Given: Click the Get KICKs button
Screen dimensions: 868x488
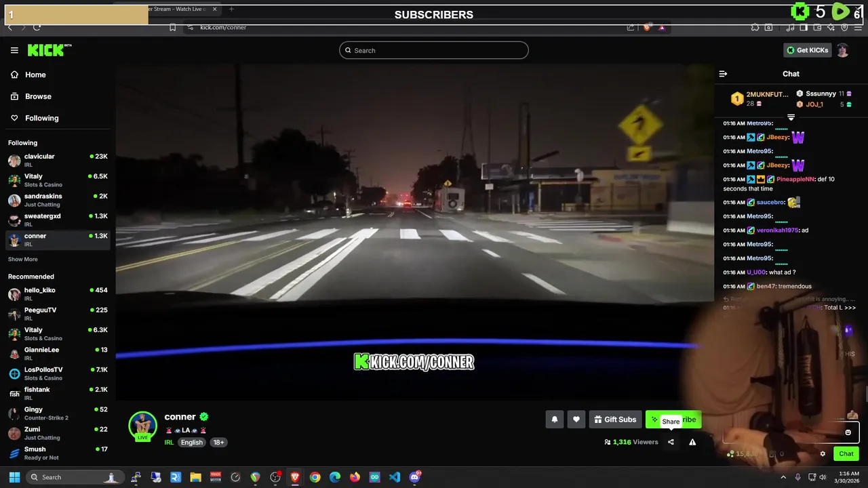Looking at the screenshot, I should point(807,50).
